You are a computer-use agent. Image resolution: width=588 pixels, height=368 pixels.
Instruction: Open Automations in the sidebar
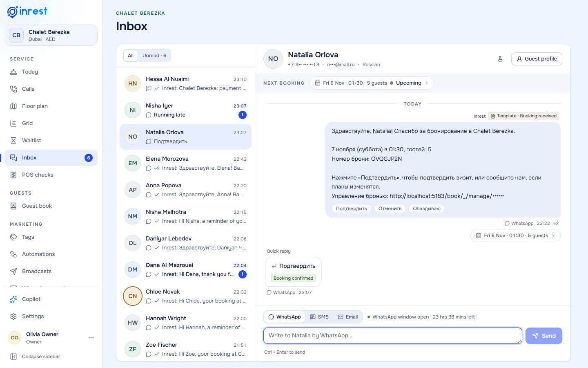point(51,254)
